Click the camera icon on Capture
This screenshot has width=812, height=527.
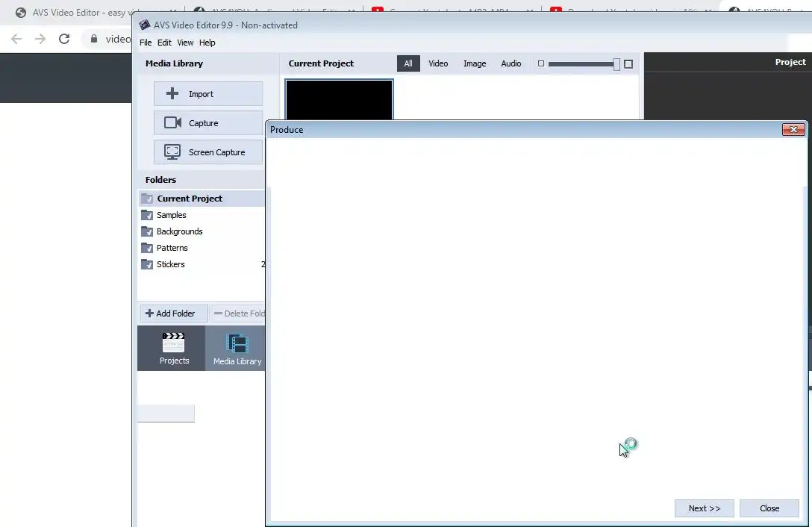point(172,122)
